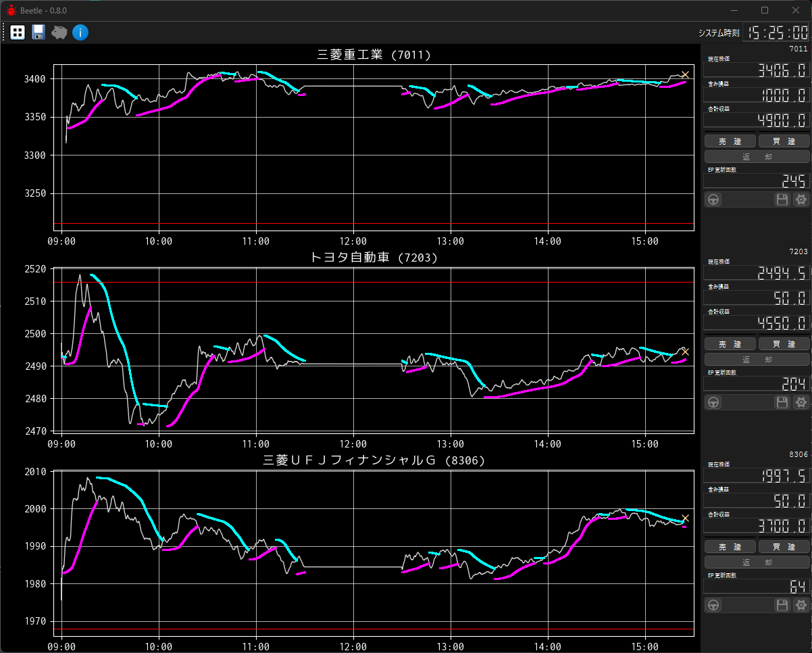This screenshot has height=653, width=812.
Task: Click the toolbar drag handle grip
Action: click(x=4, y=32)
